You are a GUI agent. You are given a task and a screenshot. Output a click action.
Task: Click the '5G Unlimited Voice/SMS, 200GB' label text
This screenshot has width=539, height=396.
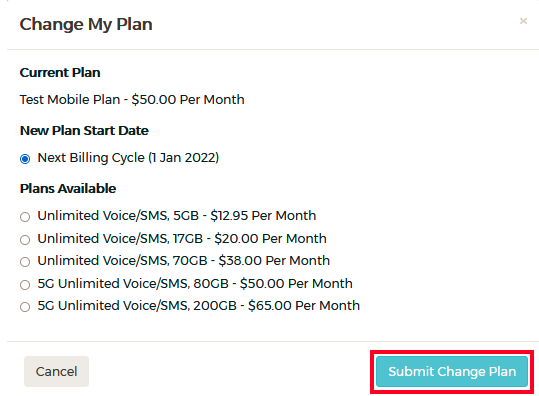[137, 306]
